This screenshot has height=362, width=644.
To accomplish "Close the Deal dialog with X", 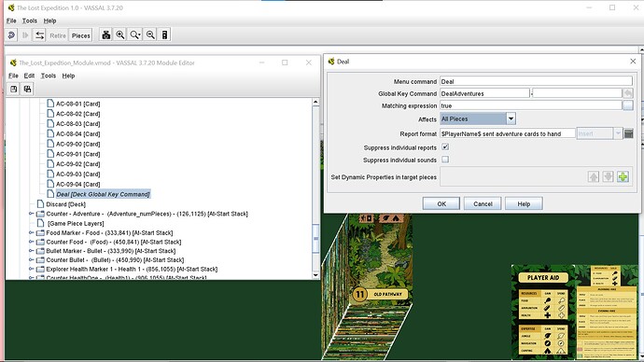I will coord(633,62).
